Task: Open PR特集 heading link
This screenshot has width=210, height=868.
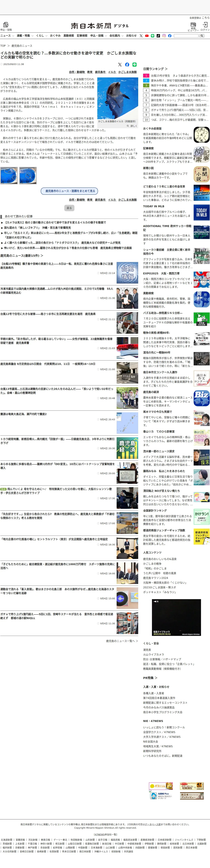Action: coord(150,678)
